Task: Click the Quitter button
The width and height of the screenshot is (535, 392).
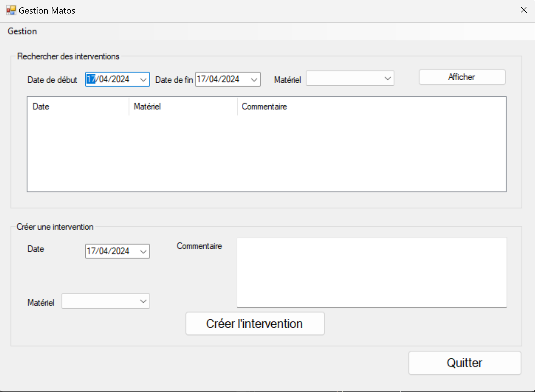Action: 465,363
